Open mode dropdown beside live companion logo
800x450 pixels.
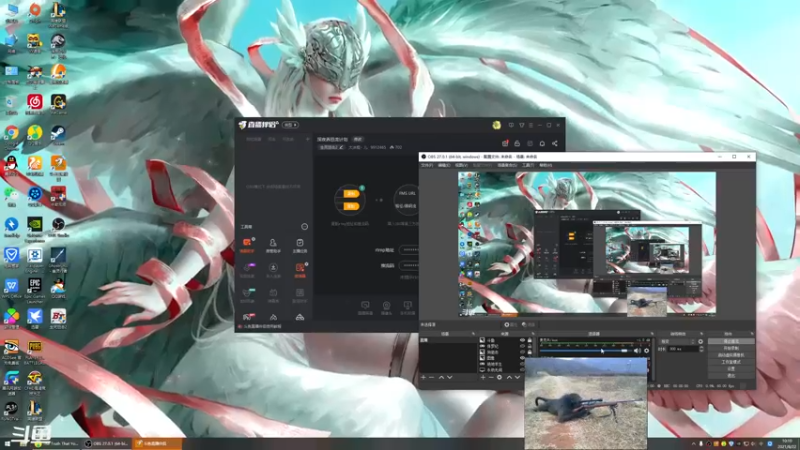[x=290, y=125]
